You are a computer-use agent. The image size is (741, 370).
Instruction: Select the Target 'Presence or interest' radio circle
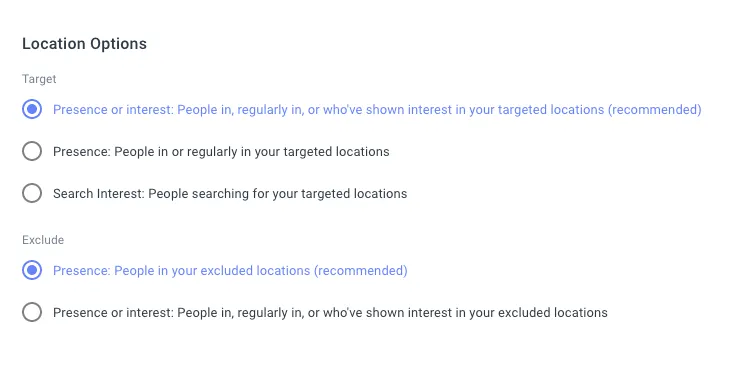pyautogui.click(x=32, y=110)
